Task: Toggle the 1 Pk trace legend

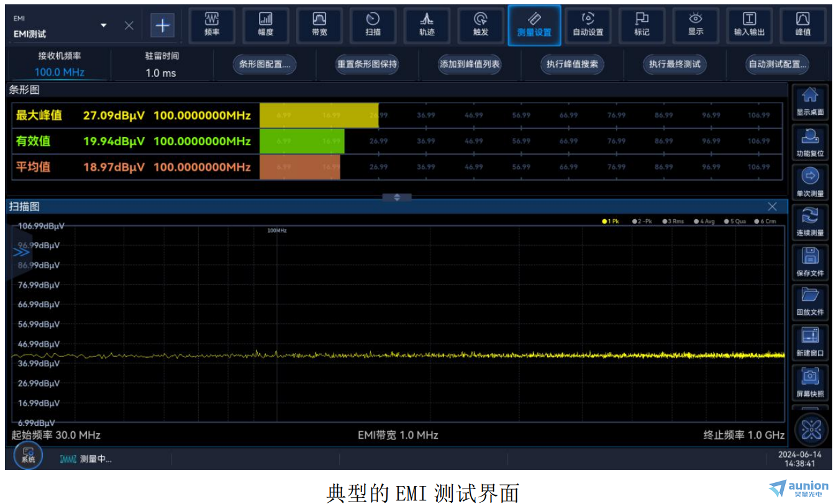Action: pyautogui.click(x=611, y=222)
